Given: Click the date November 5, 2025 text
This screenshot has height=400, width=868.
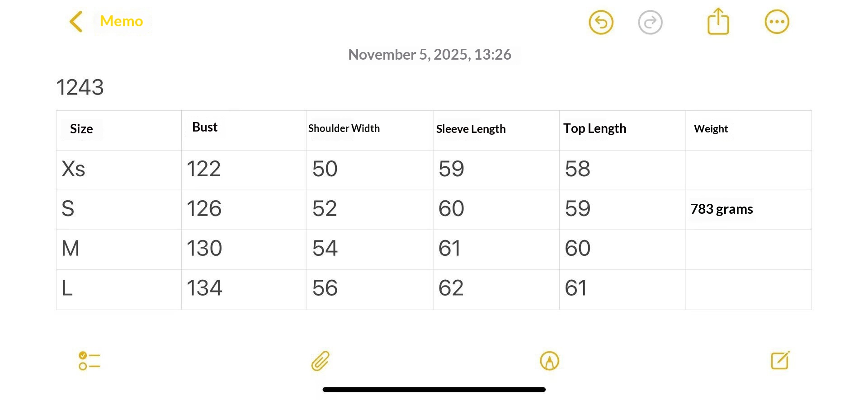Looking at the screenshot, I should [429, 55].
